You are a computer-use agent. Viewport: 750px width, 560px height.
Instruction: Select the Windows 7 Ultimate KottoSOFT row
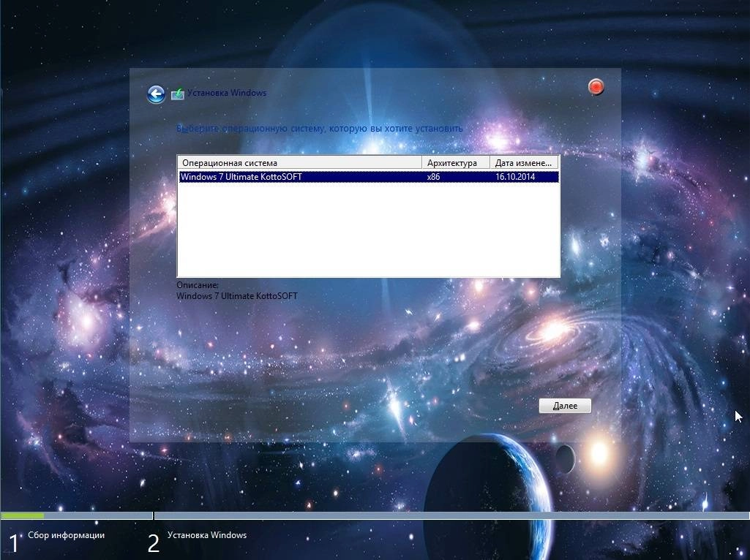tap(368, 177)
